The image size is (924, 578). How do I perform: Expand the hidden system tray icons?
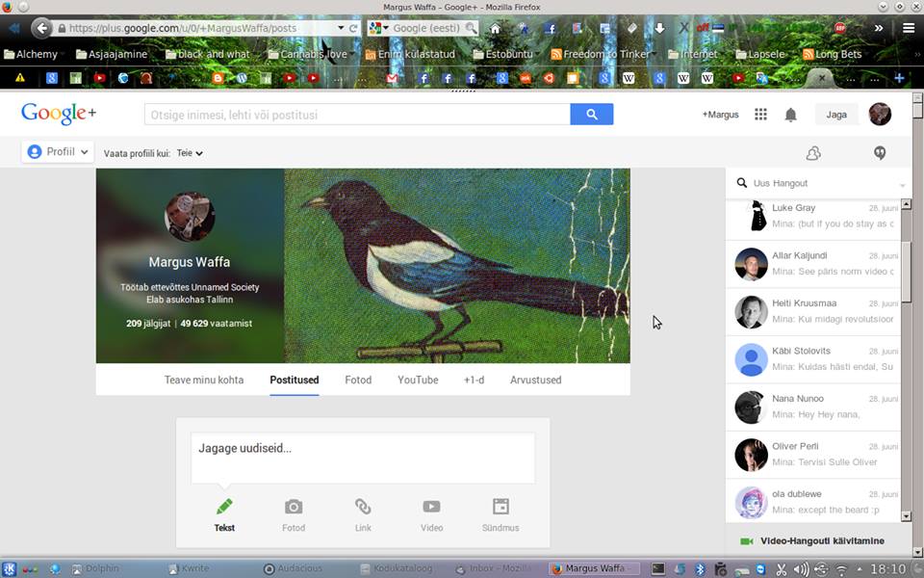click(x=860, y=569)
